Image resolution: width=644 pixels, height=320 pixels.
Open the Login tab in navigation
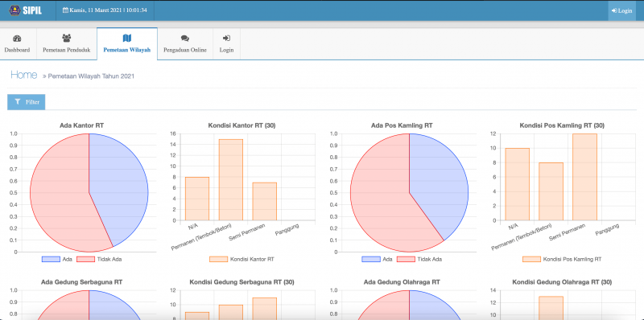point(226,44)
